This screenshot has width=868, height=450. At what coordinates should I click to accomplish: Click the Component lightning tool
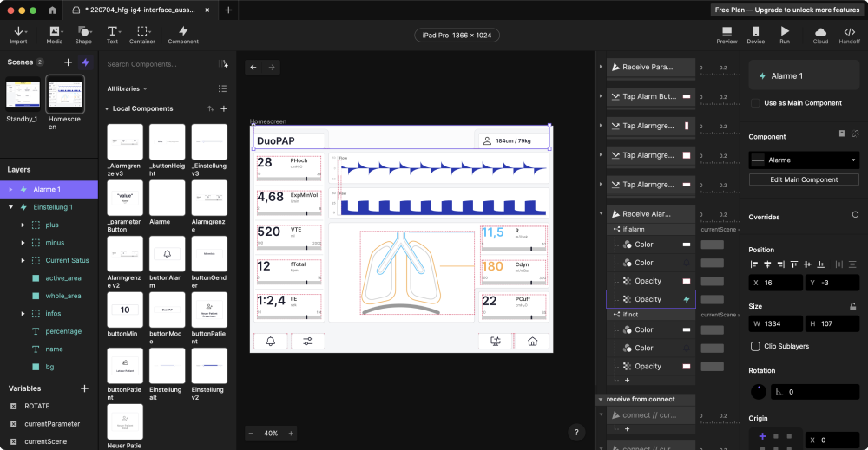pyautogui.click(x=183, y=34)
